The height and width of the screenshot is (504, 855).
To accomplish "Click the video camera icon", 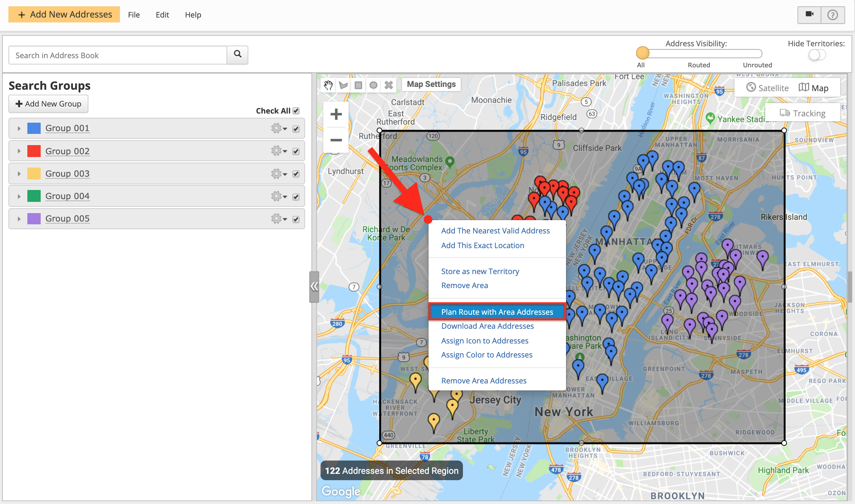I will (809, 15).
